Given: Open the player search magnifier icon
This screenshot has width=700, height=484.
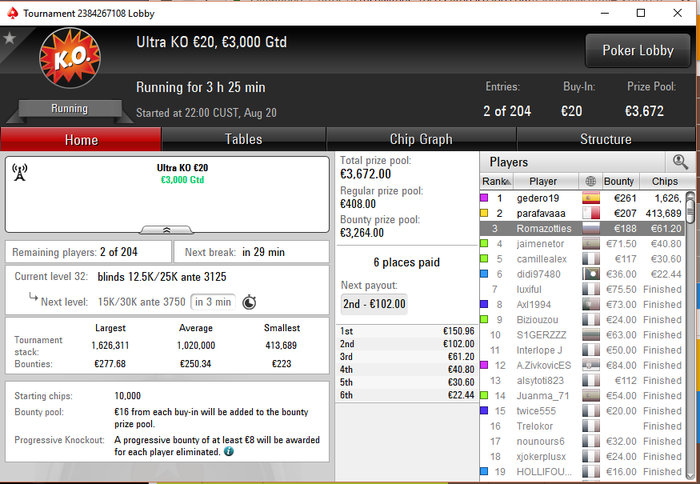Looking at the screenshot, I should [x=680, y=162].
